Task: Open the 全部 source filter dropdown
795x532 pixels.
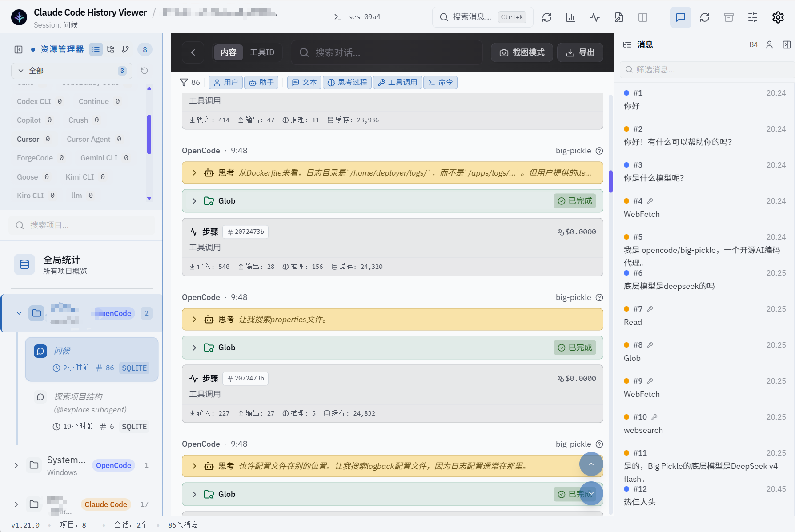Action: [72, 71]
